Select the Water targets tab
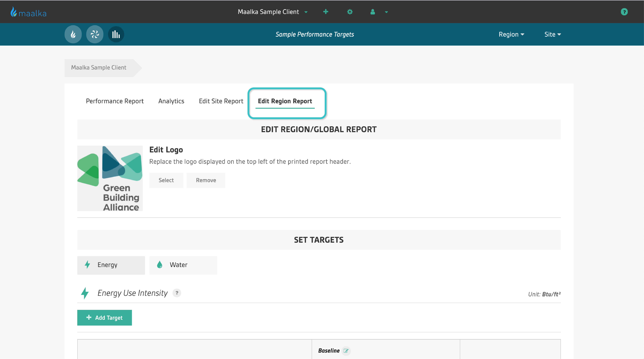644x359 pixels. (183, 265)
